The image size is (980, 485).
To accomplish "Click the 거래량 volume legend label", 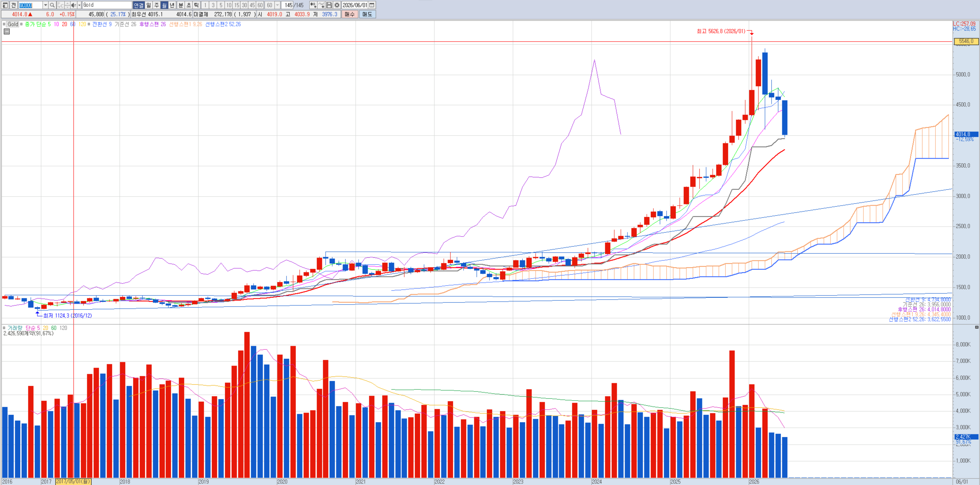I will point(15,328).
